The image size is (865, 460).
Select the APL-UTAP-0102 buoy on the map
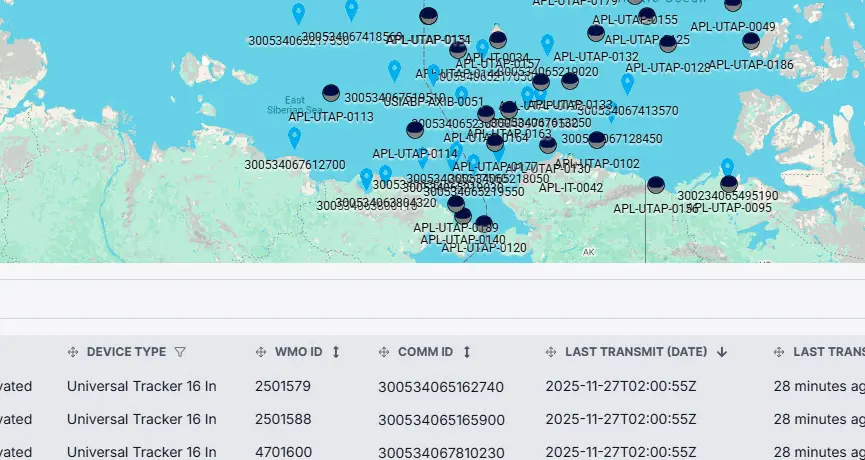[x=597, y=140]
